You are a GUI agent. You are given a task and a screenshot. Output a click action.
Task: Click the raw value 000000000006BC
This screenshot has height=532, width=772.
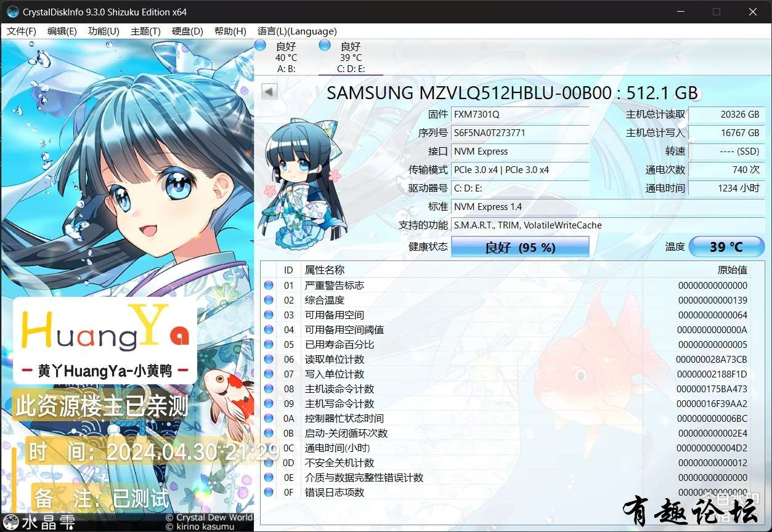pos(712,418)
